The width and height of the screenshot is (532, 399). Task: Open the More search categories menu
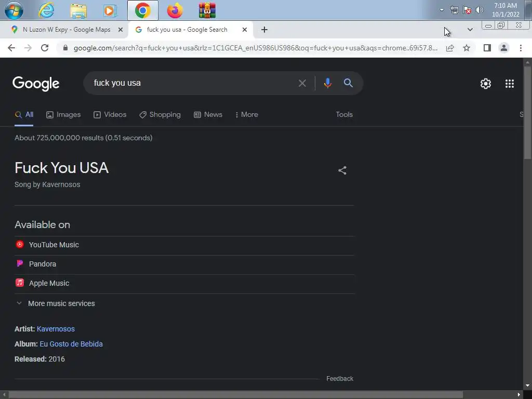pos(247,115)
